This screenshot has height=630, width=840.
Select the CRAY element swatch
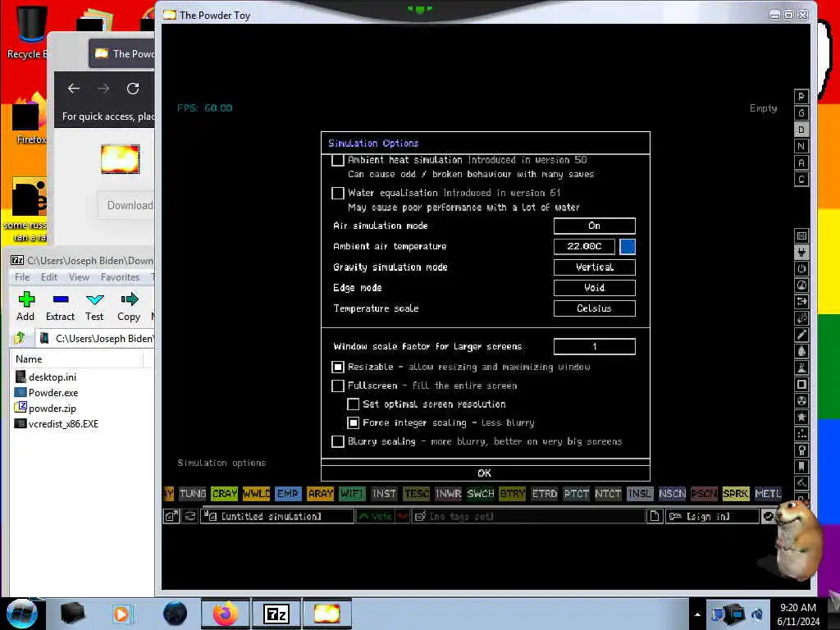(225, 493)
